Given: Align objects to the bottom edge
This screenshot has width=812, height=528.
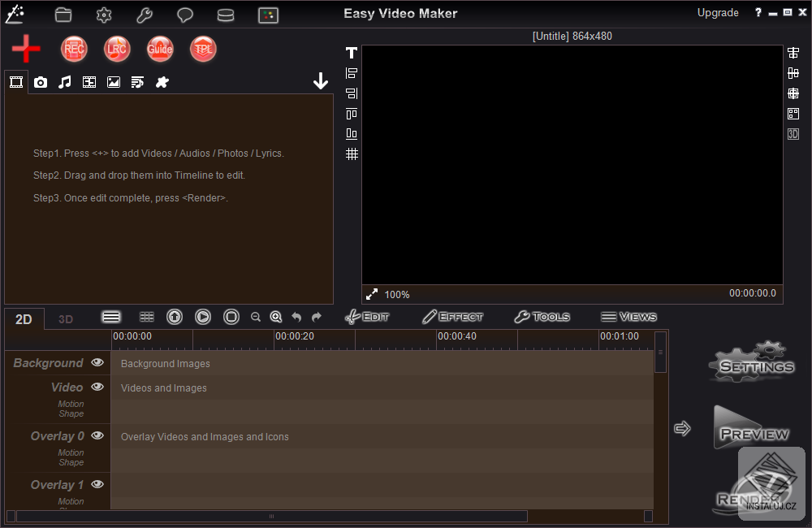Looking at the screenshot, I should [x=352, y=134].
